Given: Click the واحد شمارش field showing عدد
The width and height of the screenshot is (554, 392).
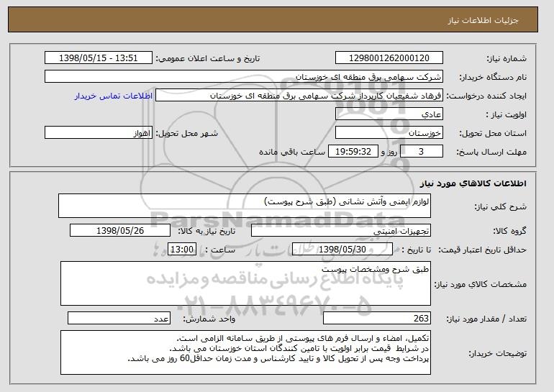Looking at the screenshot, I should [119, 318].
